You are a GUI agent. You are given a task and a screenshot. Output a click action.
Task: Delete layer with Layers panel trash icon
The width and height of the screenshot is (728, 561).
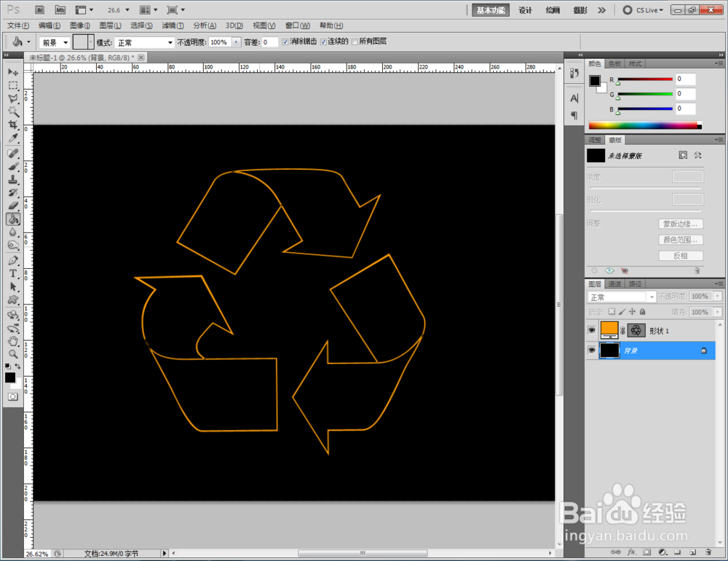click(x=708, y=552)
